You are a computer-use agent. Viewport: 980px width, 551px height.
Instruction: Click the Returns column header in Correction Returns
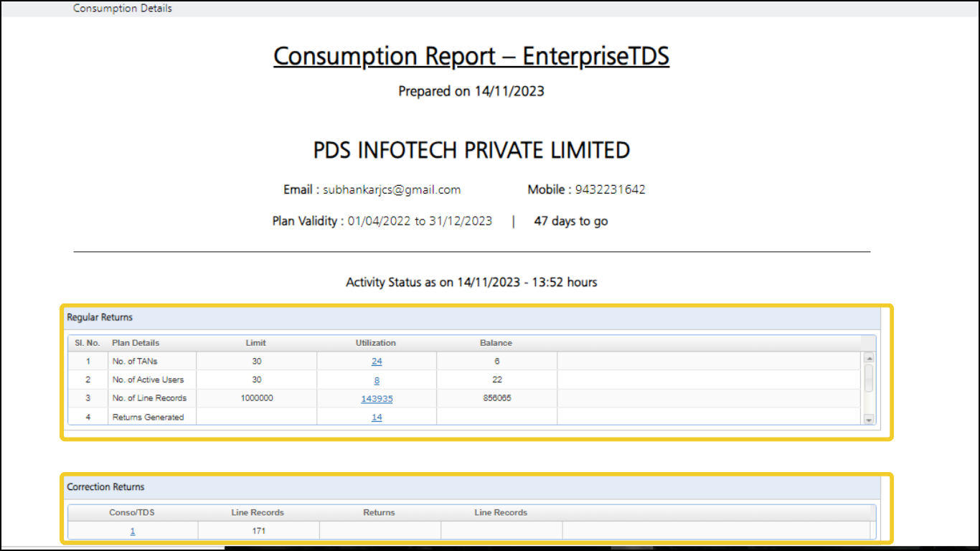380,513
